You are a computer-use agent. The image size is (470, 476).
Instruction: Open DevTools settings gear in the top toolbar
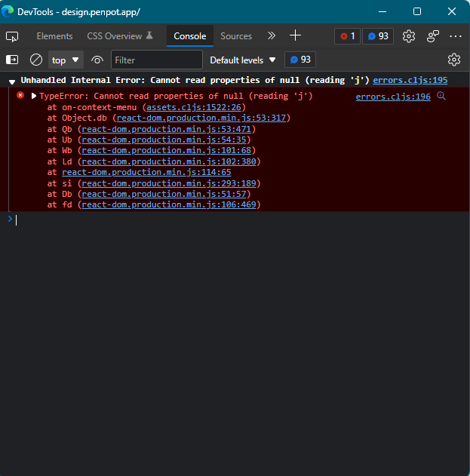409,36
